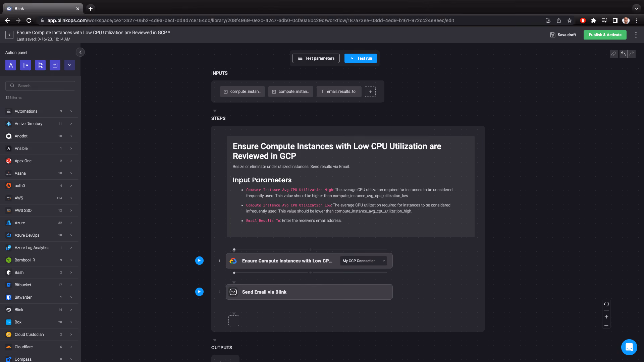Select the third purple flow-control icon
The image size is (644, 362).
[x=40, y=65]
